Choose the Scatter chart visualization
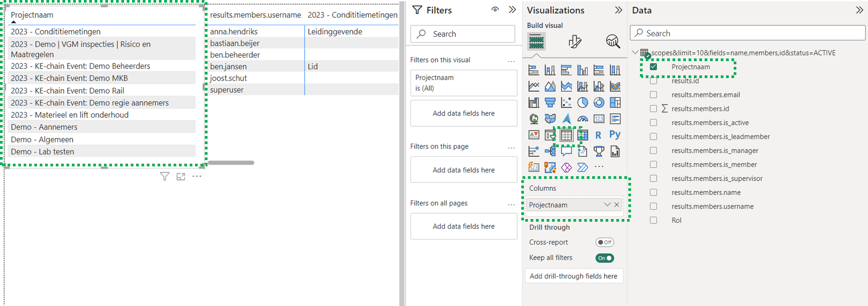 click(x=566, y=103)
